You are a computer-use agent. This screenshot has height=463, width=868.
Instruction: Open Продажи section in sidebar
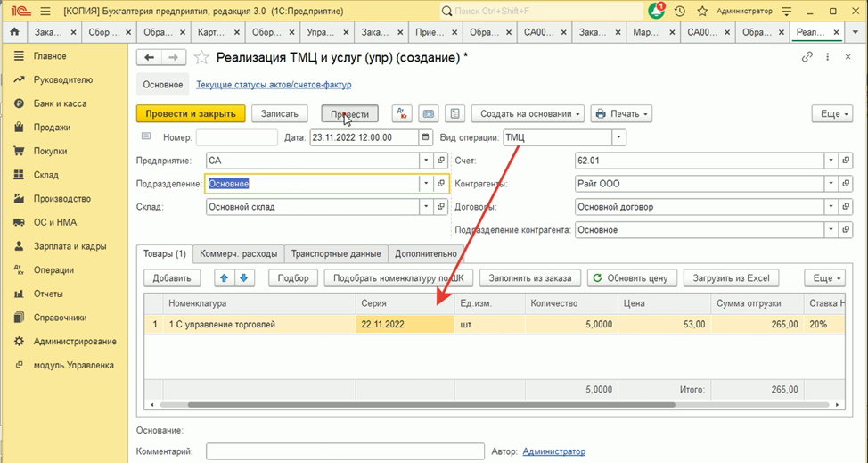click(52, 128)
